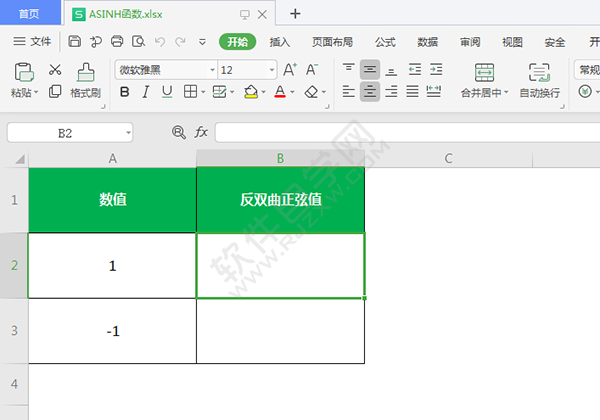Viewport: 600px width, 420px height.
Task: Open the borders dropdown arrow
Action: click(x=203, y=92)
